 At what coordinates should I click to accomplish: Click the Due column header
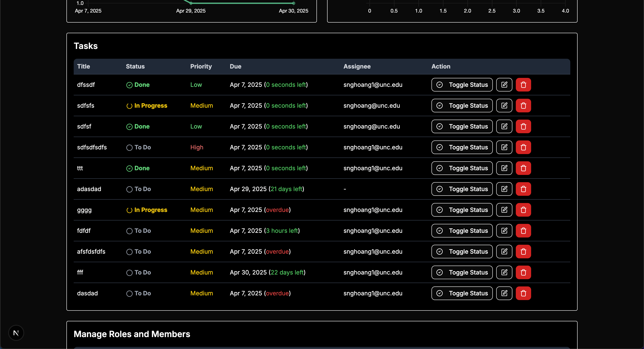click(x=236, y=66)
